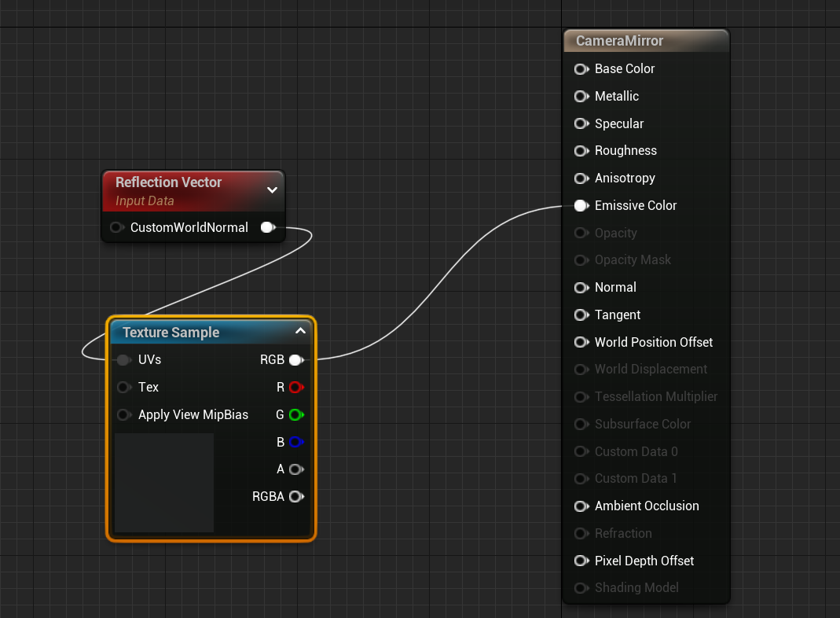Viewport: 840px width, 618px height.
Task: Click the CustomWorldNormal label
Action: (x=189, y=228)
